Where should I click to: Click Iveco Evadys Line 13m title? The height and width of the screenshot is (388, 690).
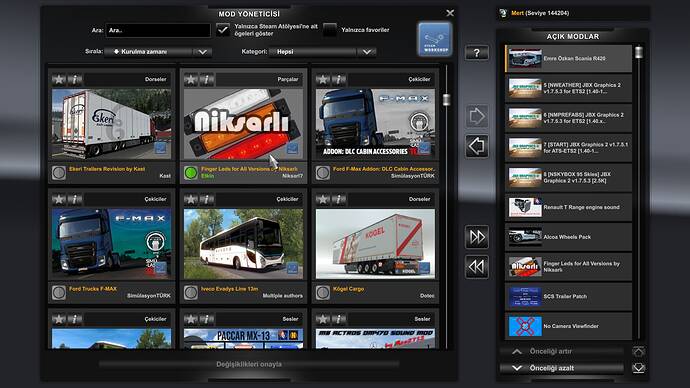(x=229, y=289)
